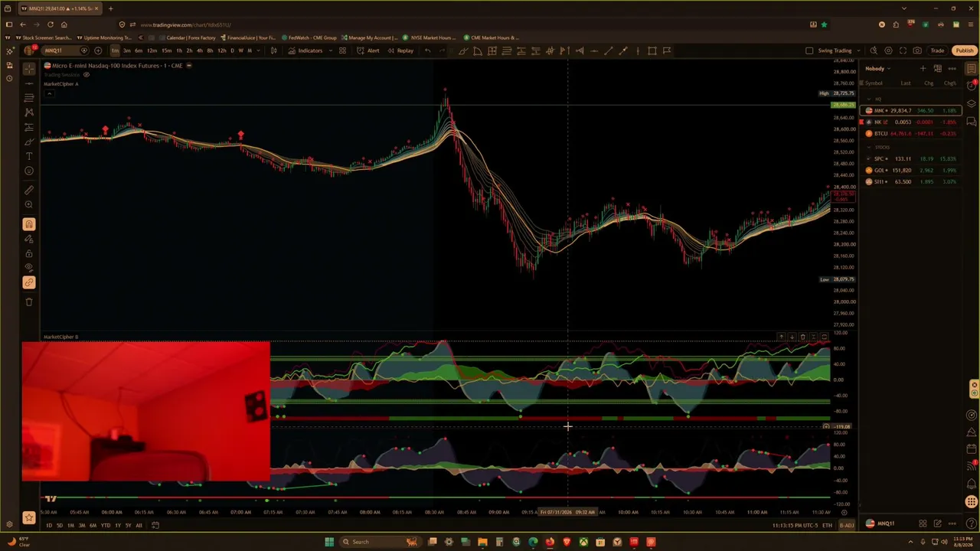Take a chart snapshot with camera icon

(917, 51)
